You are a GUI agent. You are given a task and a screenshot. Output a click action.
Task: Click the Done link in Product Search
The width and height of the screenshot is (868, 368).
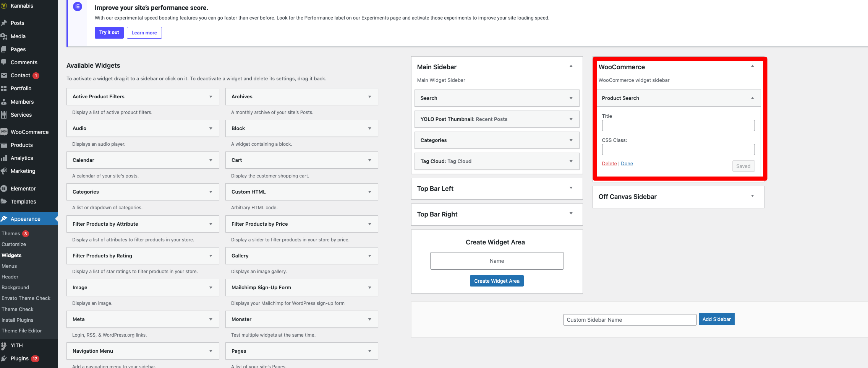tap(627, 163)
